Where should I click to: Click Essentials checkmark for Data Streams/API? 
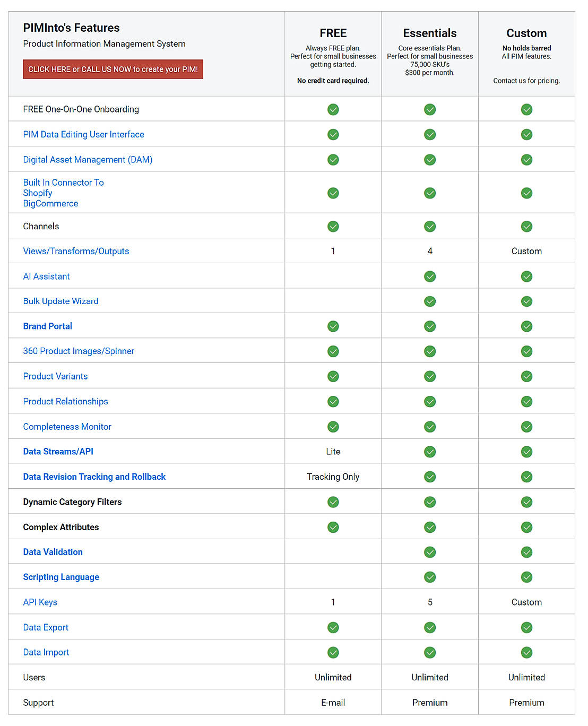coord(430,452)
